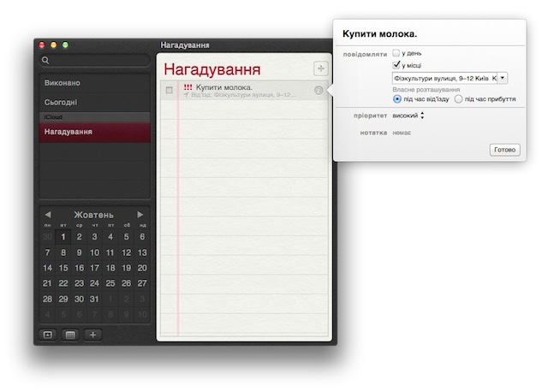Go to next month after Жовтень
This screenshot has width=548, height=392.
click(x=140, y=214)
